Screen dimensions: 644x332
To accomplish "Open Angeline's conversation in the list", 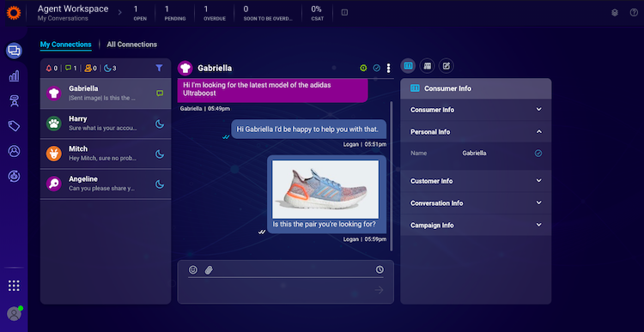I will (106, 184).
